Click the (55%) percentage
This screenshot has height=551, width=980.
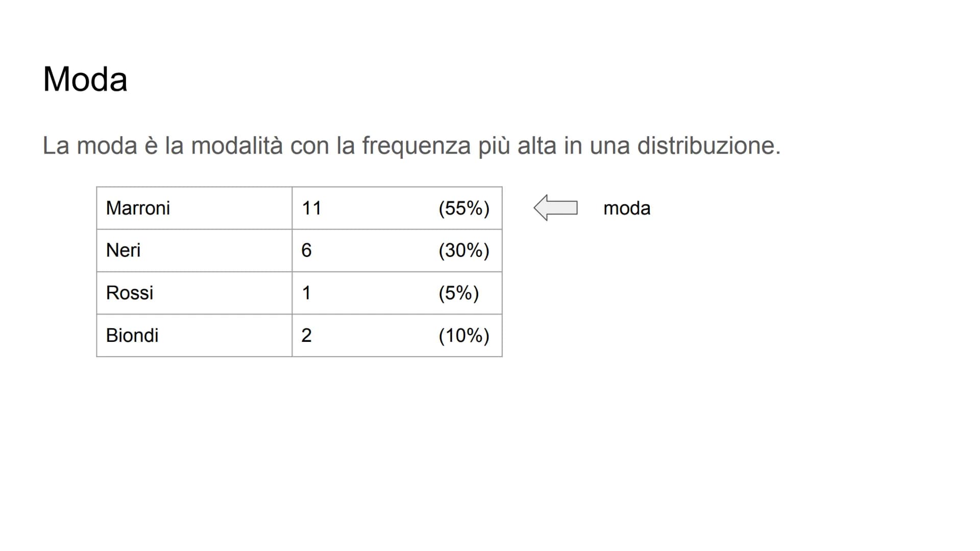tap(464, 208)
